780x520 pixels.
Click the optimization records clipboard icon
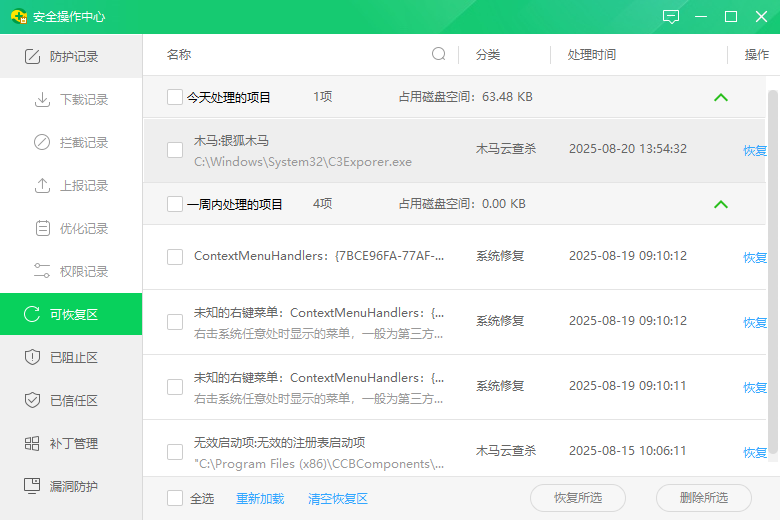[x=42, y=229]
